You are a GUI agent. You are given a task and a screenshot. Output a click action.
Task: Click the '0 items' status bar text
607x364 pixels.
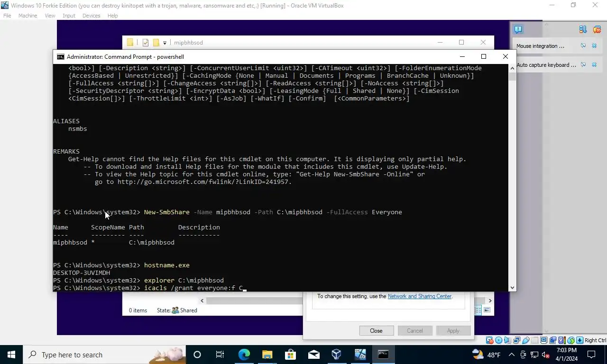pos(138,310)
